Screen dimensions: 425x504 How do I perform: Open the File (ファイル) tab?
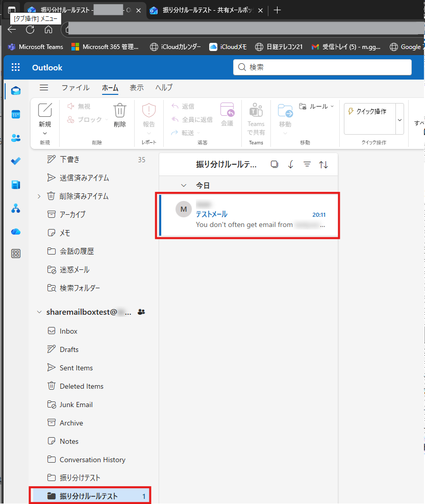click(76, 87)
